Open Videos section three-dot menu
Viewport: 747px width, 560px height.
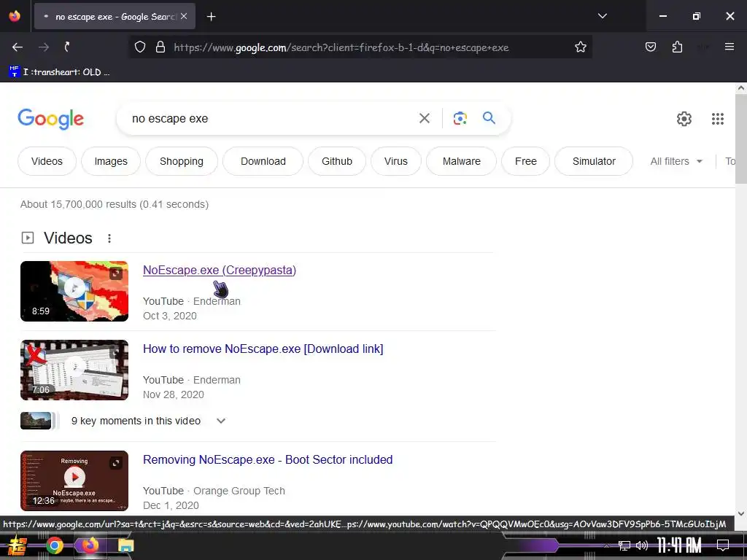(109, 238)
